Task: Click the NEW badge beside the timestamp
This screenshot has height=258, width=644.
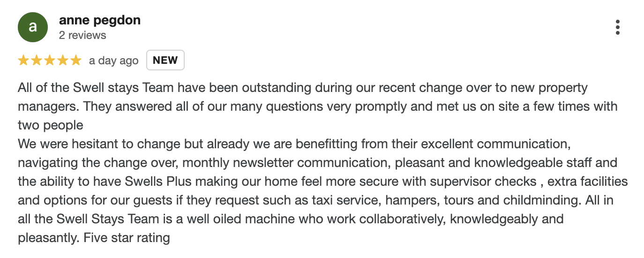Action: point(165,60)
